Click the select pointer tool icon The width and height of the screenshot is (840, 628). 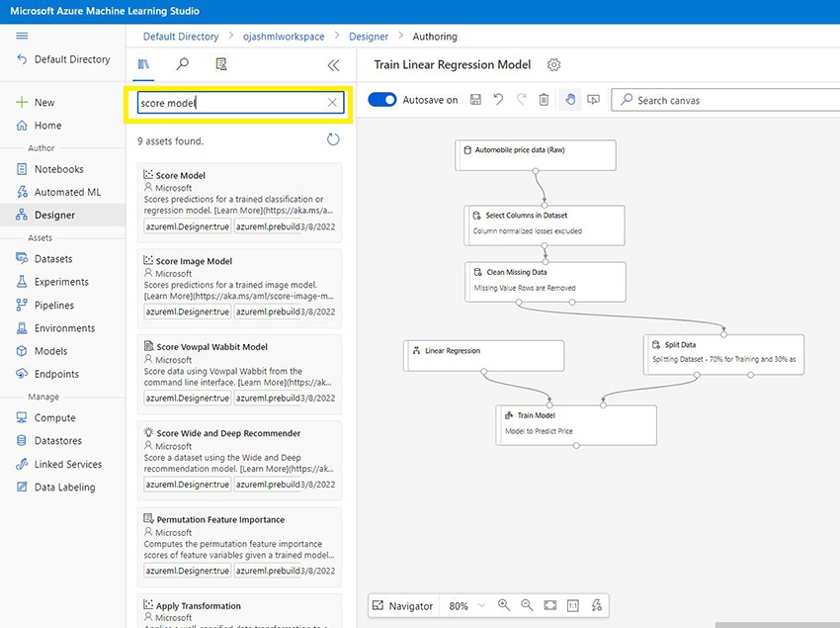[x=594, y=100]
